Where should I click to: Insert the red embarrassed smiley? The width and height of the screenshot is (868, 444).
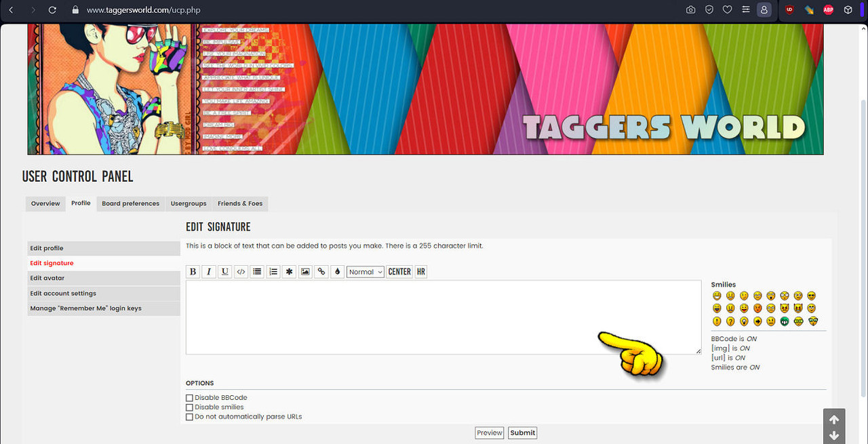(757, 308)
